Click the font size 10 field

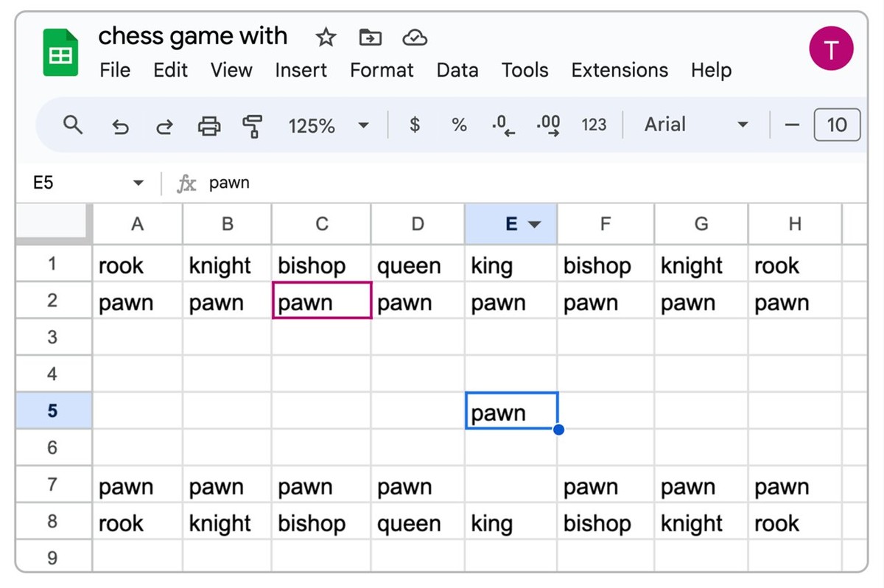(x=837, y=125)
